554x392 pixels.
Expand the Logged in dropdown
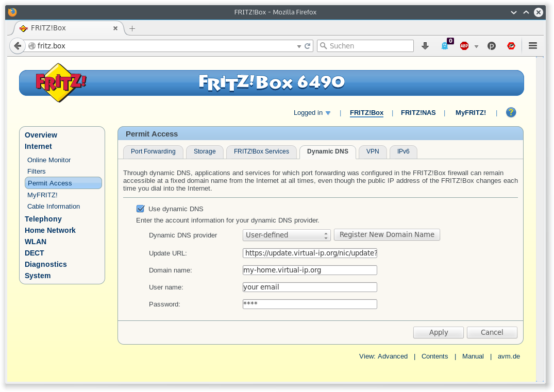point(327,112)
